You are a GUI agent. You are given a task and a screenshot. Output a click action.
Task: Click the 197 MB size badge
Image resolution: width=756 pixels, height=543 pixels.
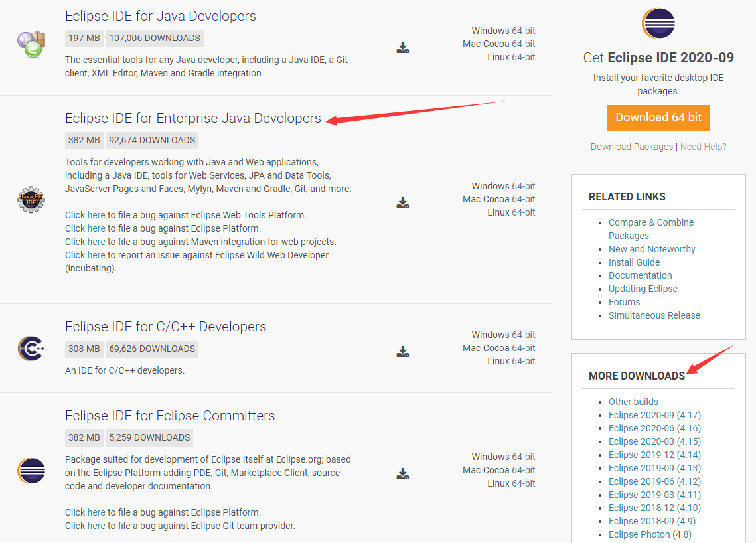tap(84, 38)
